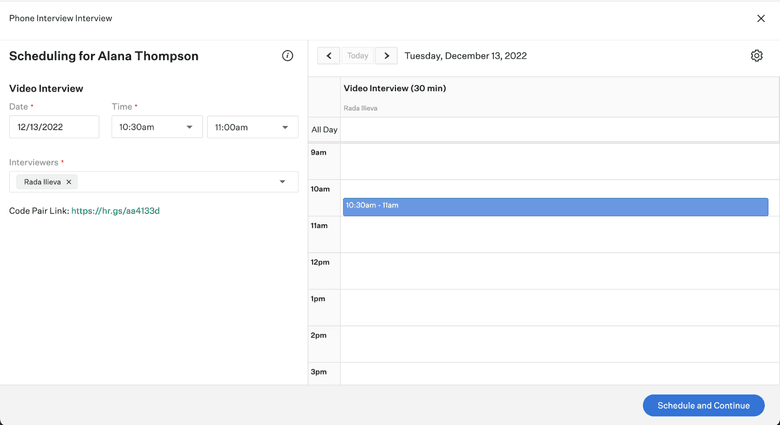
Task: Open calendar settings gear icon
Action: (x=757, y=56)
